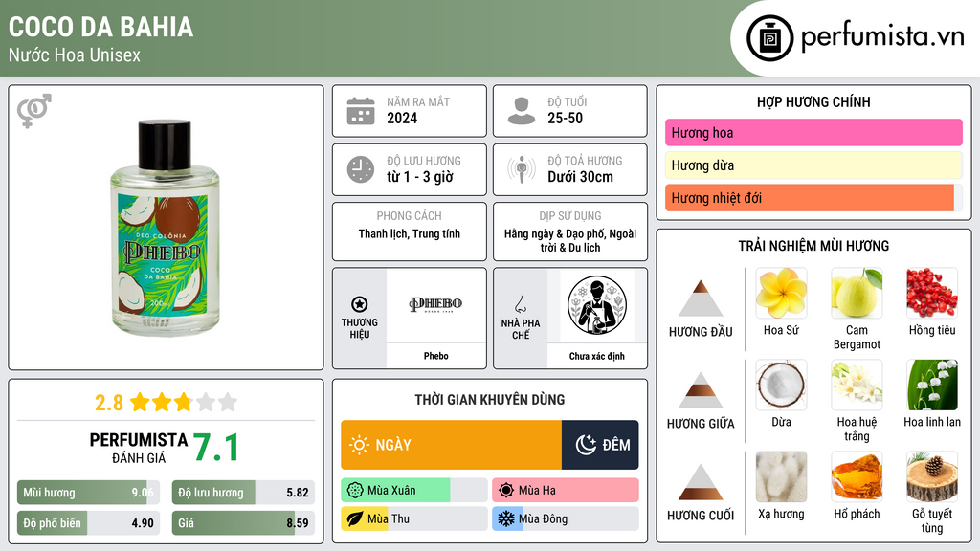980x551 pixels.
Task: Click the perfumista.vn bottle logo icon
Action: [x=769, y=38]
